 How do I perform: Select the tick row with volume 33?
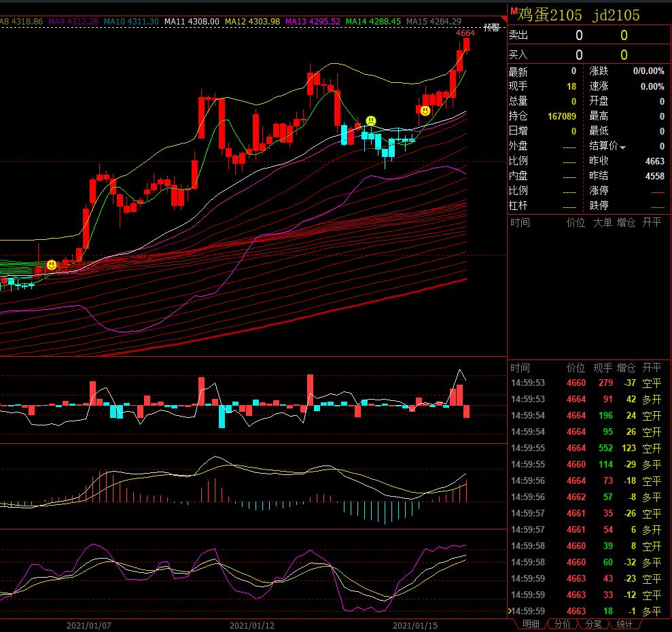pyautogui.click(x=588, y=595)
